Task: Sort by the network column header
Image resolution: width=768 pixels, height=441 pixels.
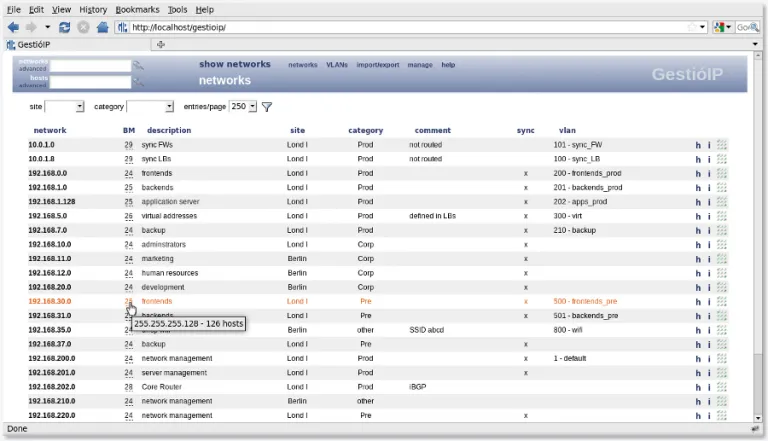Action: [50, 130]
